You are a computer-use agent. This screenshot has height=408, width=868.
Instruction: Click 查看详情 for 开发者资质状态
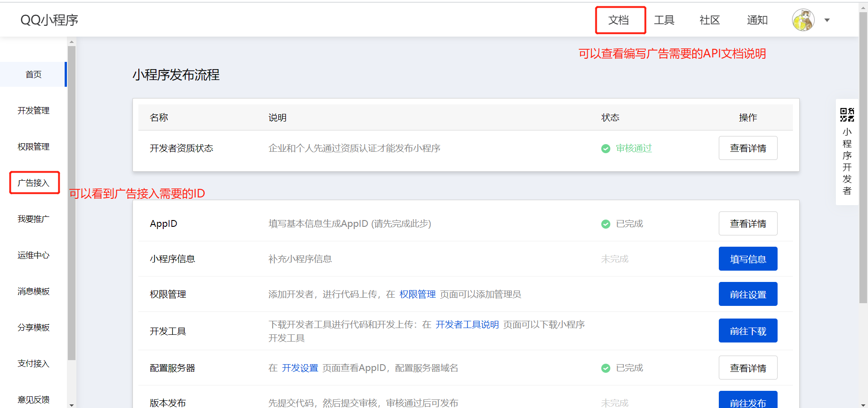(x=748, y=148)
